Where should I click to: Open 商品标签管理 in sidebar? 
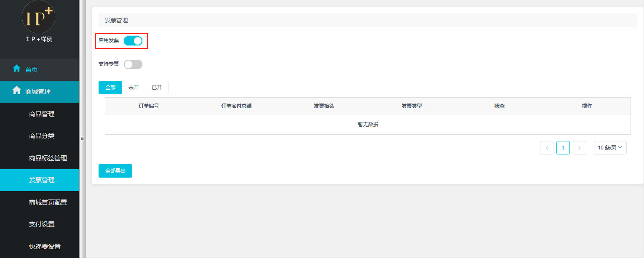[x=48, y=158]
